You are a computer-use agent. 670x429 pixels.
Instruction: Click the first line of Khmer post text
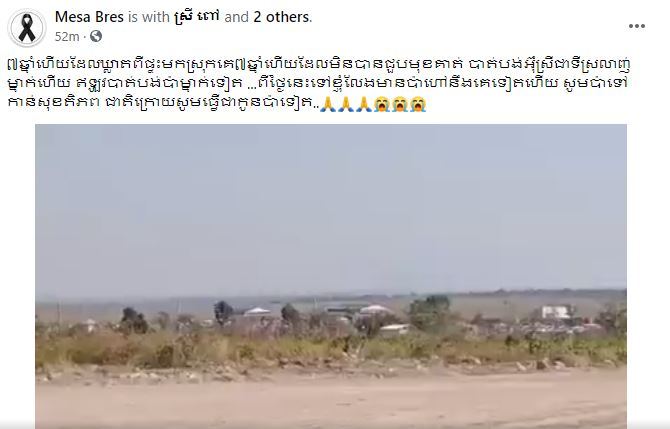(x=320, y=65)
